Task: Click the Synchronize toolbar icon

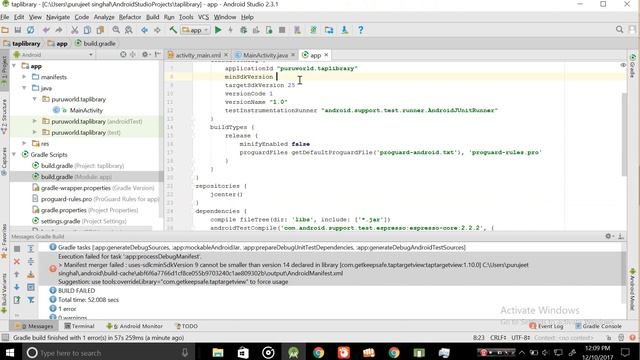Action: pos(31,30)
